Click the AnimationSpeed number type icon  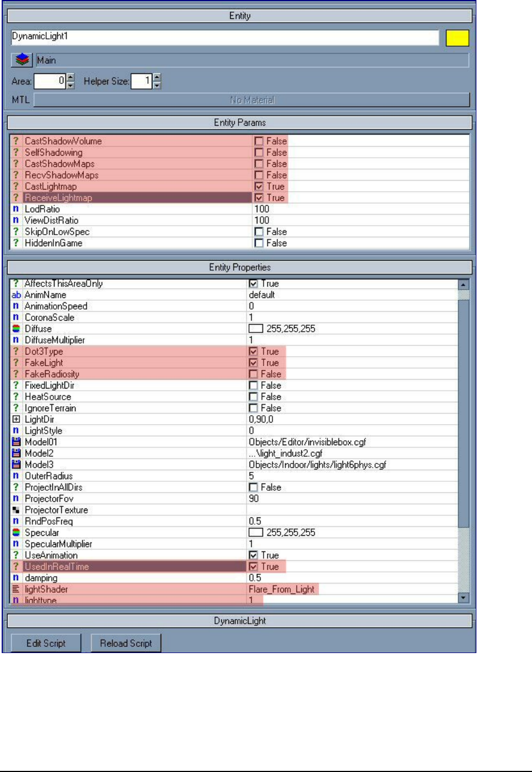coord(16,306)
